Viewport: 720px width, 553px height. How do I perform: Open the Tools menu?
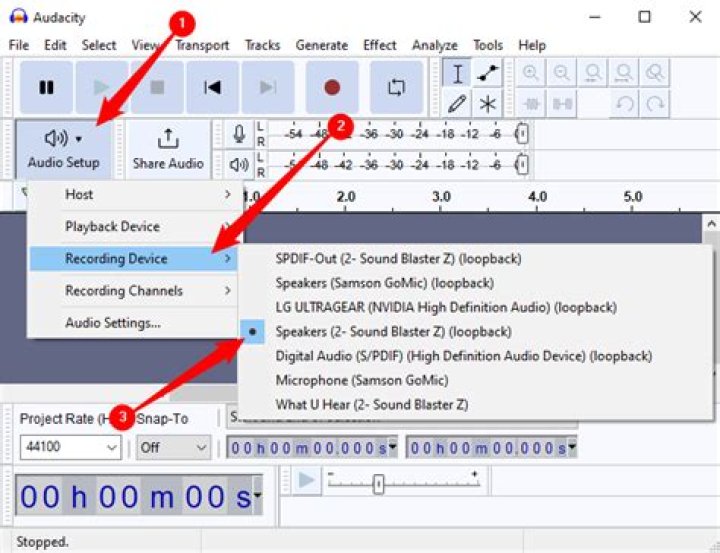(488, 45)
